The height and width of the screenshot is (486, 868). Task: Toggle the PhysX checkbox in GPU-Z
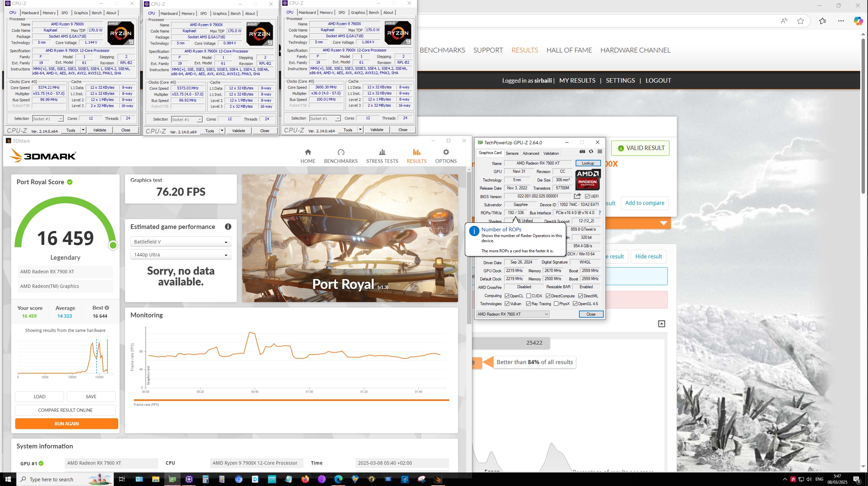[x=556, y=304]
